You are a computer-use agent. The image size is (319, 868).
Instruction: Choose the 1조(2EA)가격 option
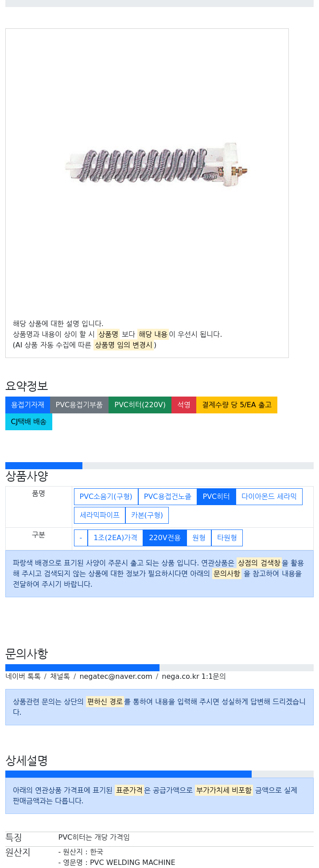coord(115,538)
